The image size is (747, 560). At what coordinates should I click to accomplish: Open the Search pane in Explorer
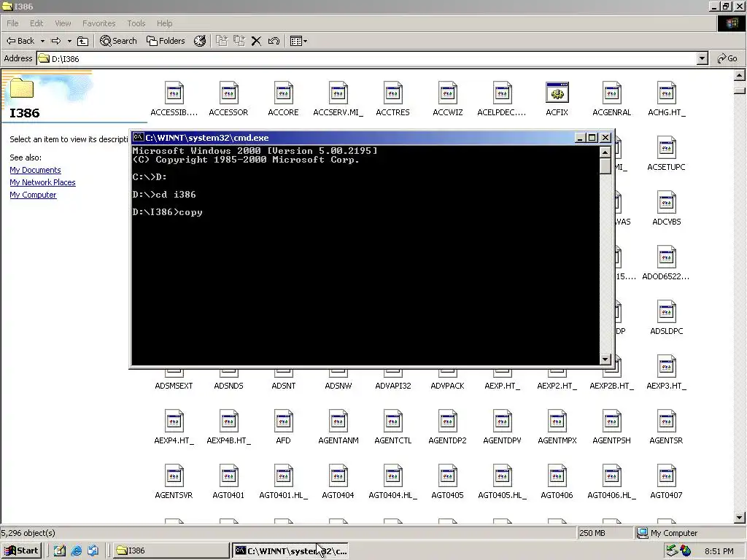(118, 41)
